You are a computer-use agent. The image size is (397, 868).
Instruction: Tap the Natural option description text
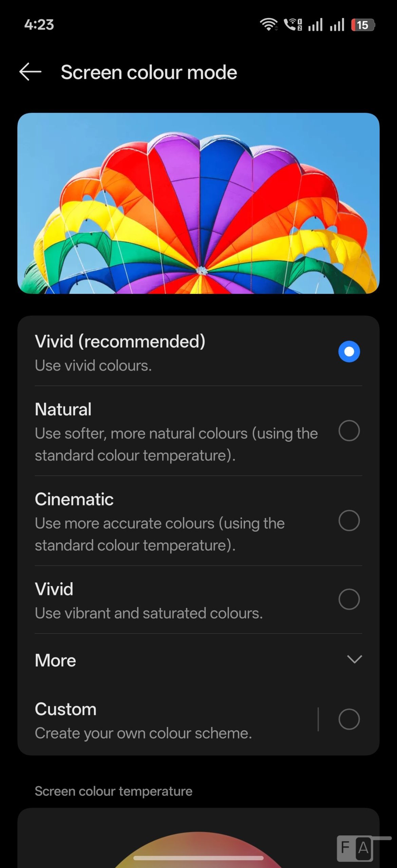point(176,444)
